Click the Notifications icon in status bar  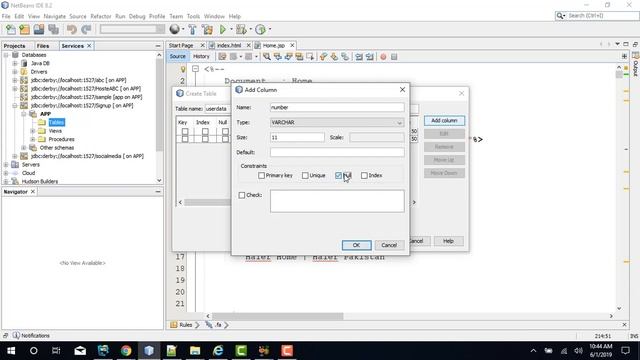pos(16,336)
